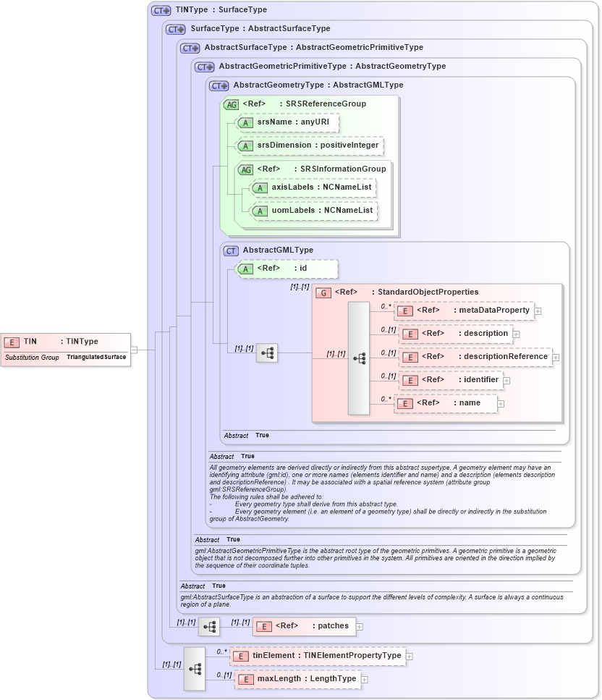Click the AG icon of SRSReferenceGroup
The width and height of the screenshot is (602, 700).
coord(231,105)
